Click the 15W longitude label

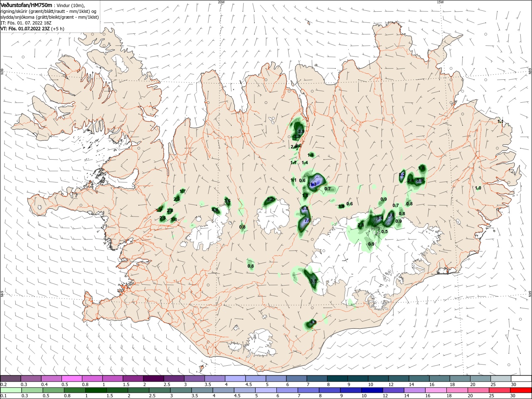tap(440, 2)
